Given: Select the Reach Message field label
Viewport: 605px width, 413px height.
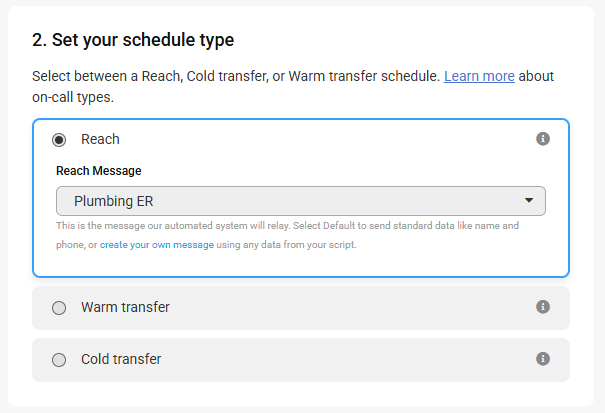Looking at the screenshot, I should 99,171.
